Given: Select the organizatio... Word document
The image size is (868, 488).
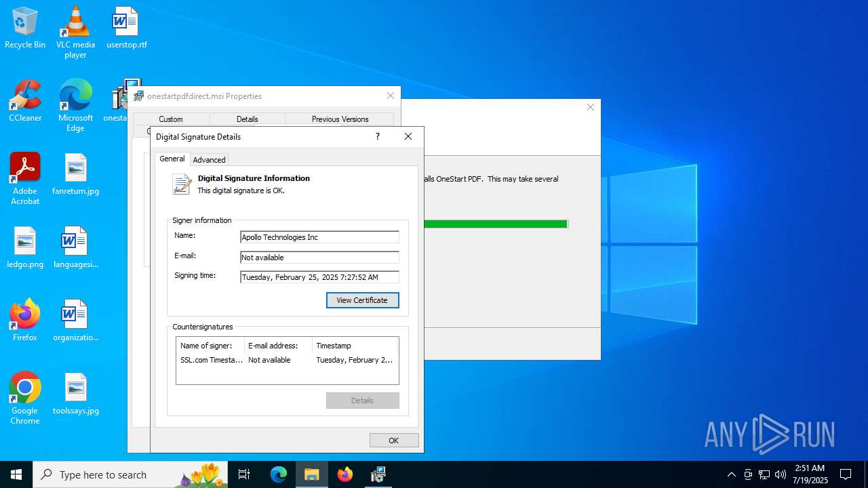Looking at the screenshot, I should click(75, 321).
